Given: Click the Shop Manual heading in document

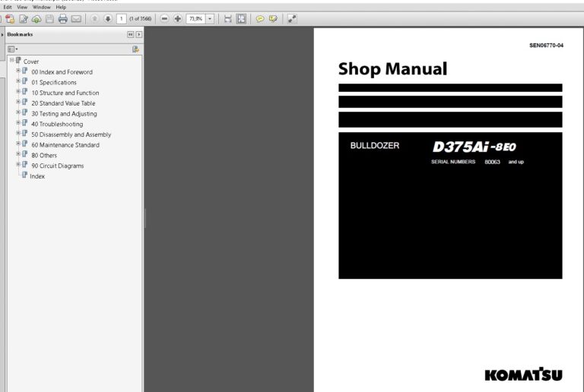Looking at the screenshot, I should tap(392, 69).
